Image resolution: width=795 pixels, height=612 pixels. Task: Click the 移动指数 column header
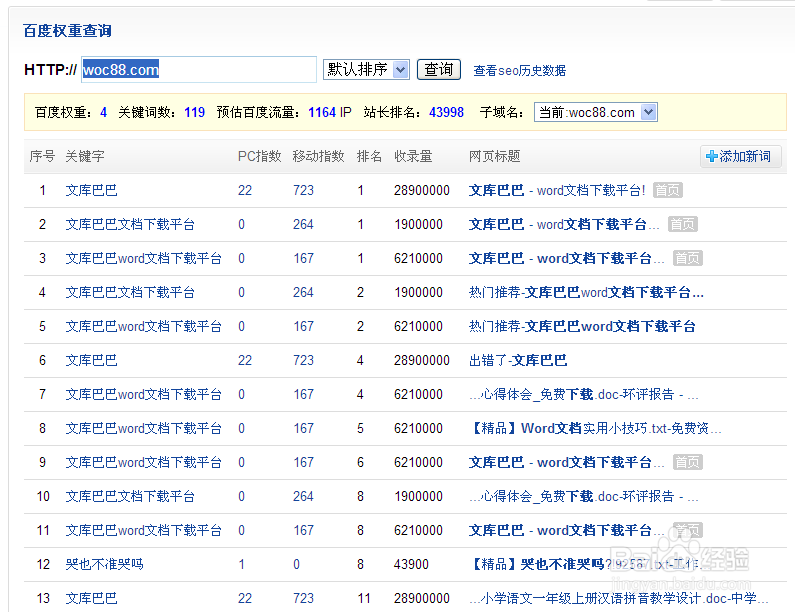click(318, 156)
